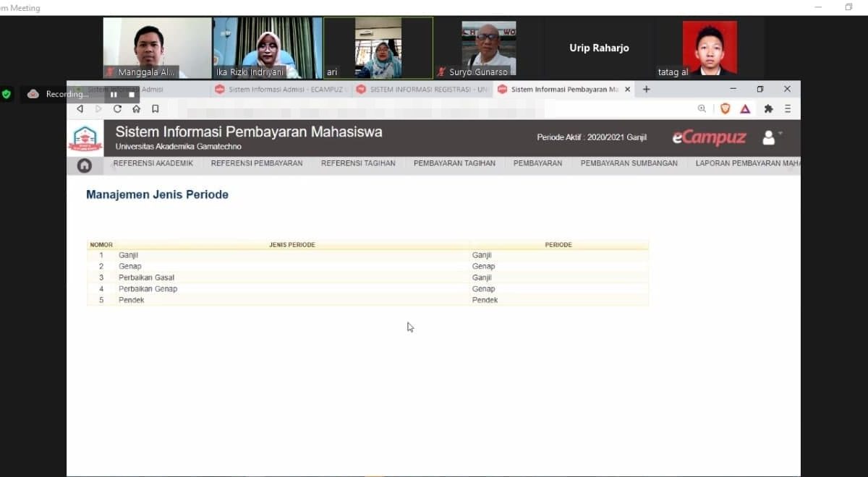
Task: Switch to Sistem Informasi Registrasi tab
Action: tap(422, 90)
